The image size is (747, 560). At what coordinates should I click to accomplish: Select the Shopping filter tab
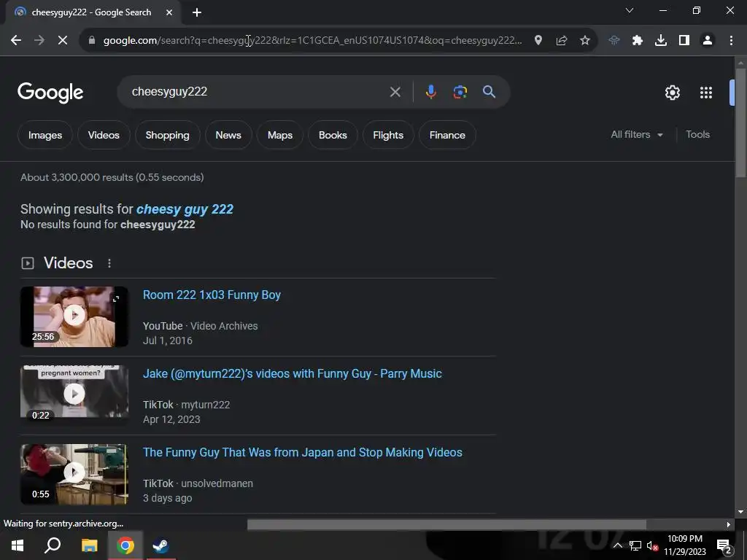167,135
